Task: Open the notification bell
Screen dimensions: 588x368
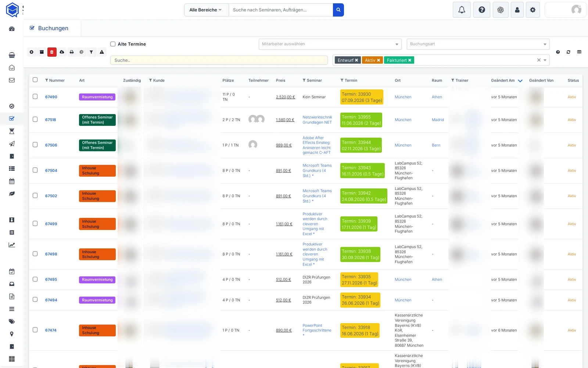Action: (462, 10)
